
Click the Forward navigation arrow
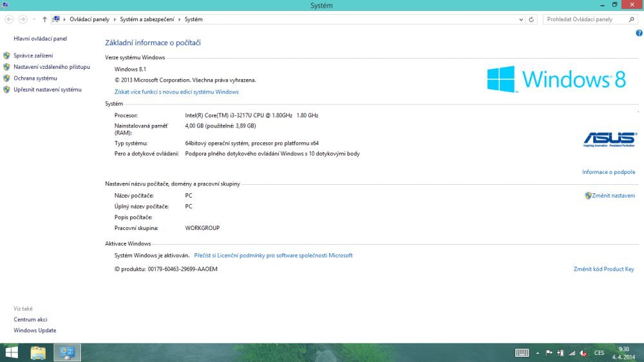tap(23, 19)
